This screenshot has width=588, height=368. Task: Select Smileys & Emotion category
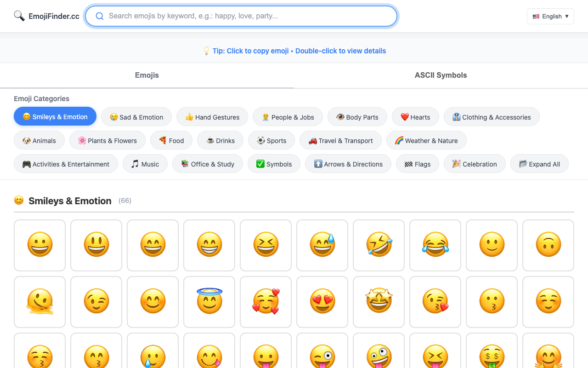tap(55, 117)
